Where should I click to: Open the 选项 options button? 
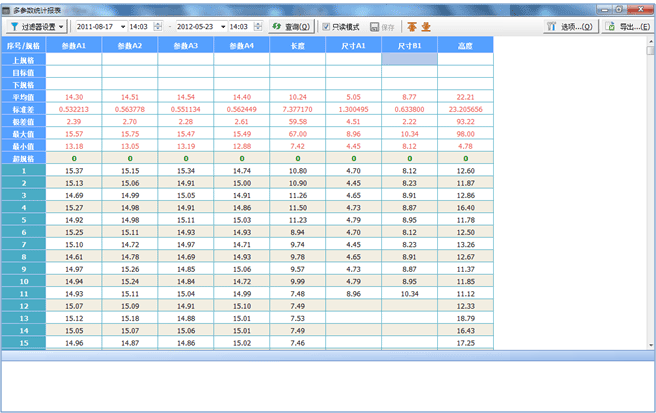[573, 26]
